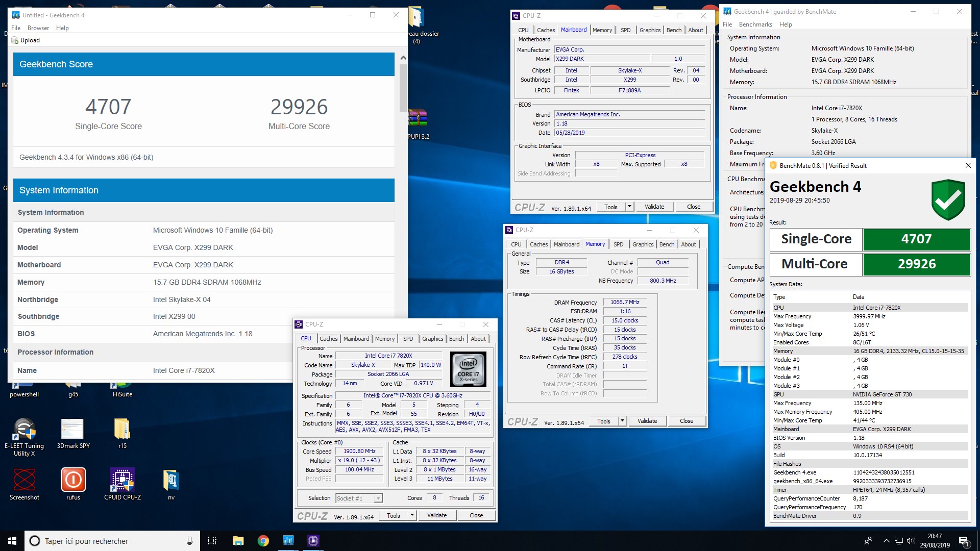This screenshot has width=980, height=551.
Task: Select Bench tab in CPU-Z Mainboard window
Action: click(x=674, y=30)
